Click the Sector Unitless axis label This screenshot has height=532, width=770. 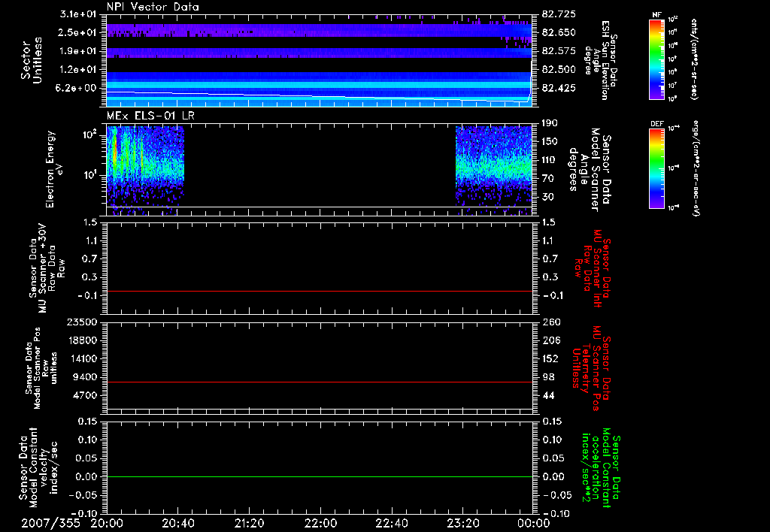click(x=31, y=59)
